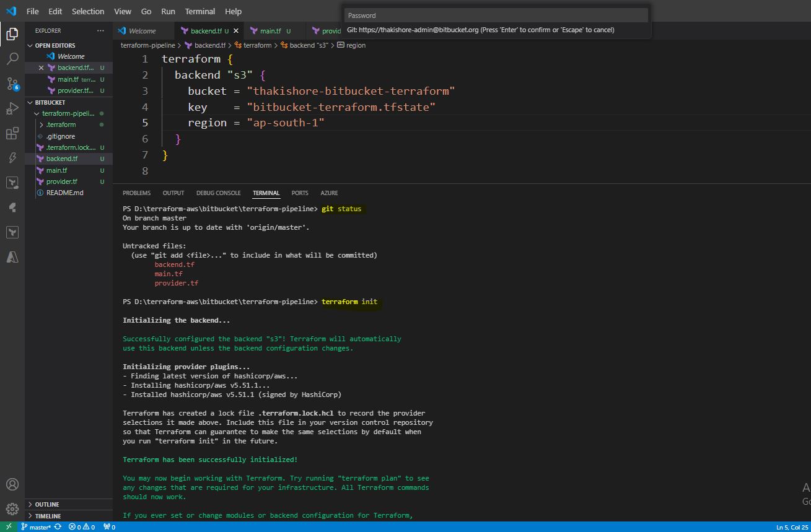Click the master branch in status bar
Image resolution: width=811 pixels, height=532 pixels.
click(39, 527)
